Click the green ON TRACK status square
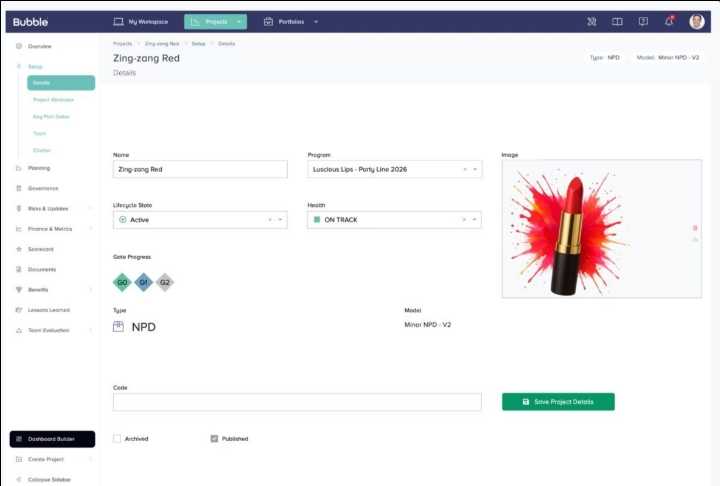720x486 pixels. pyautogui.click(x=317, y=220)
